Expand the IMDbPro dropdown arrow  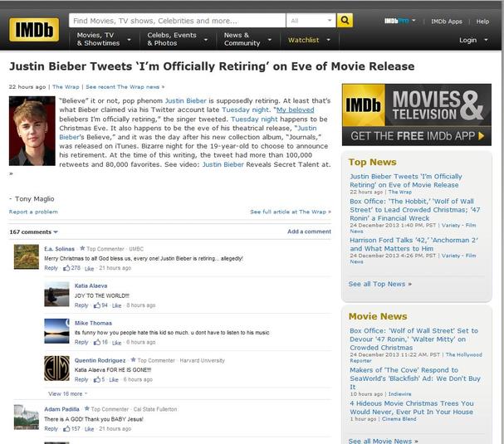(x=413, y=21)
